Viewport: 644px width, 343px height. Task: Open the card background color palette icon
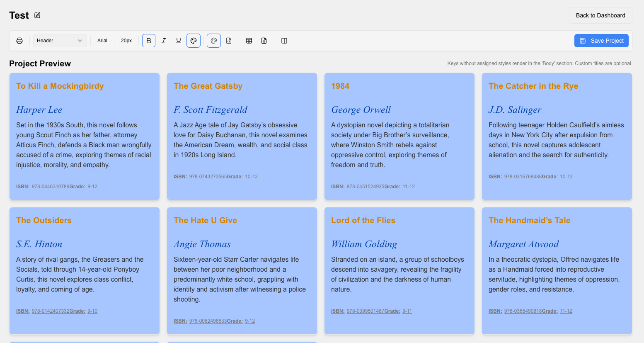[213, 40]
